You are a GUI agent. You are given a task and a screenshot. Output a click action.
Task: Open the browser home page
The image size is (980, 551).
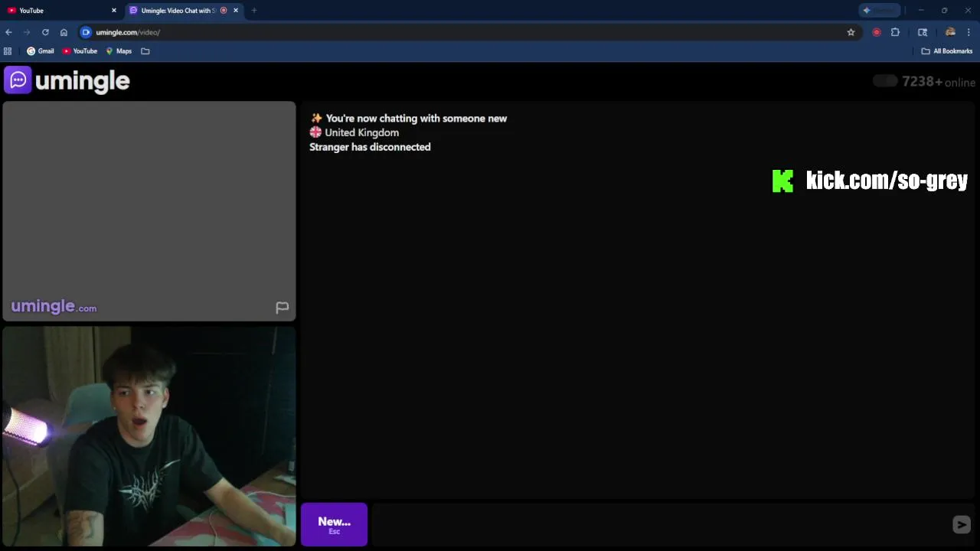(x=64, y=32)
